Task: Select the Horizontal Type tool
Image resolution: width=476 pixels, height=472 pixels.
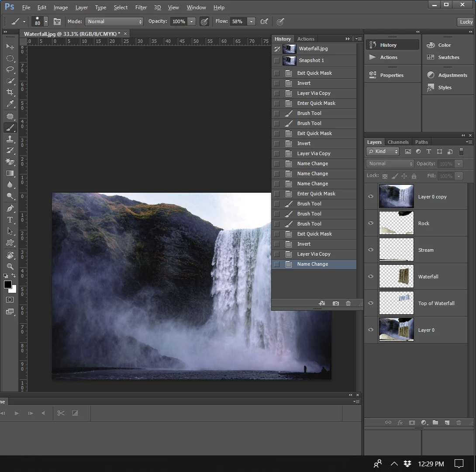Action: click(x=10, y=220)
